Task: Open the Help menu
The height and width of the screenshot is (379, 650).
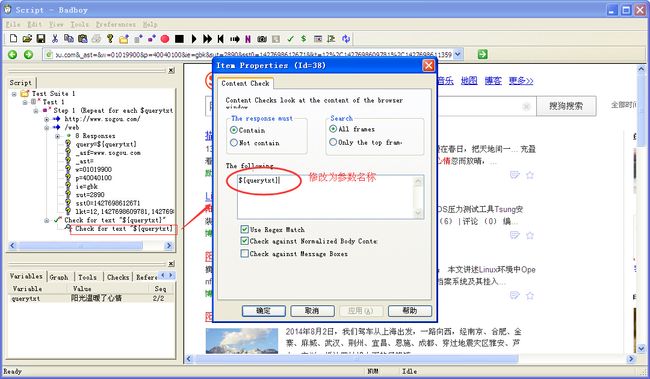Action: coord(150,24)
